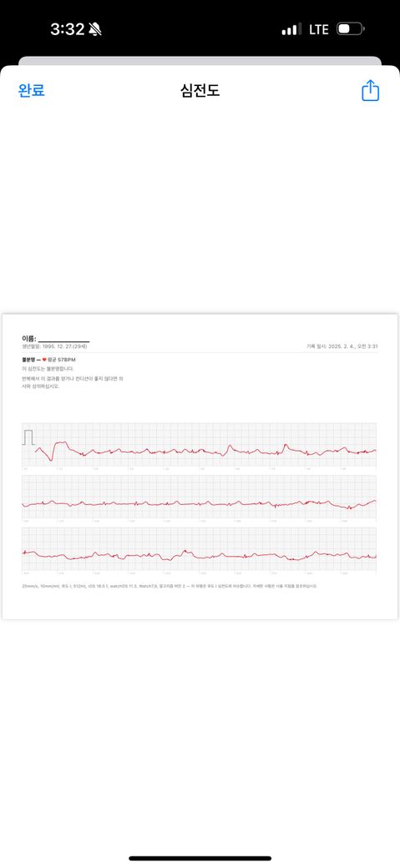
Task: Tap the share icon in the header
Action: (370, 90)
